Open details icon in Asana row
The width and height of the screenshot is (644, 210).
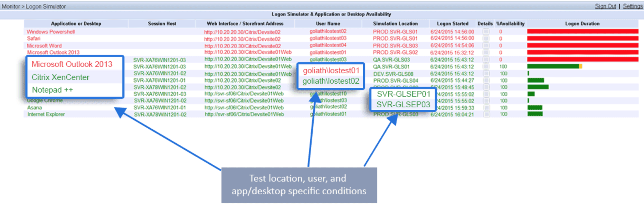coord(486,108)
